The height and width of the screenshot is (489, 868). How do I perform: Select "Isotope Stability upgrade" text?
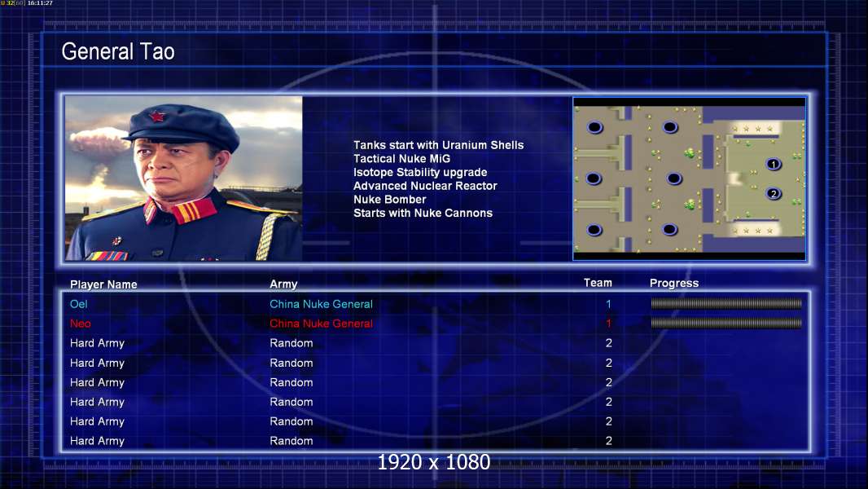pos(420,172)
